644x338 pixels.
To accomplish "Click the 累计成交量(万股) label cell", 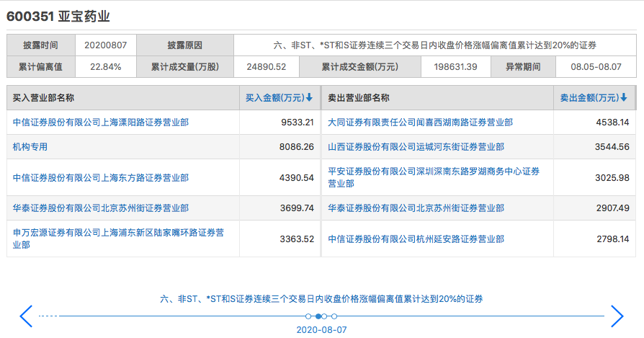I will tap(185, 67).
